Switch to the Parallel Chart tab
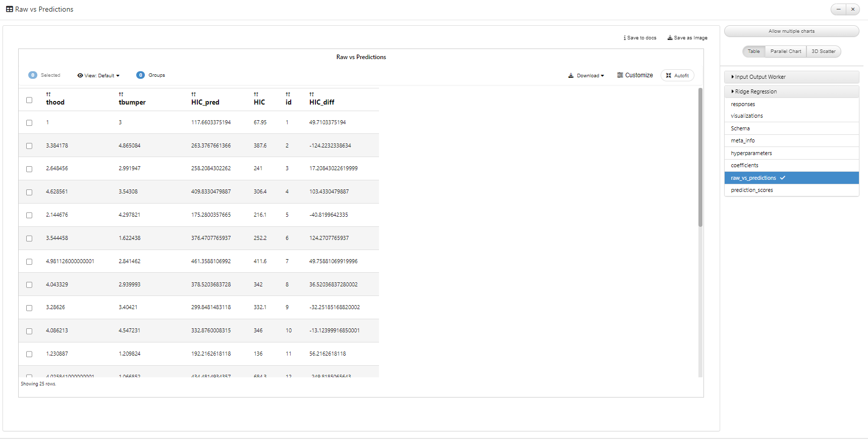The height and width of the screenshot is (444, 868). [x=785, y=52]
